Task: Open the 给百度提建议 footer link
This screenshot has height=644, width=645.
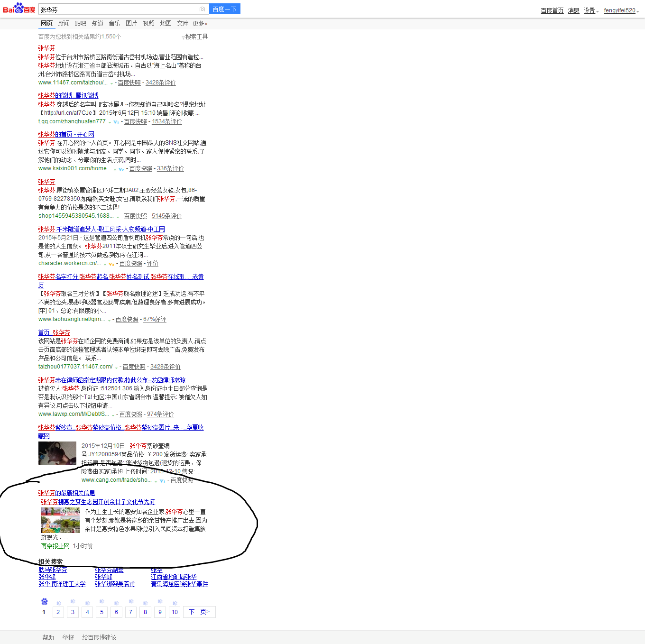Action: (99, 637)
